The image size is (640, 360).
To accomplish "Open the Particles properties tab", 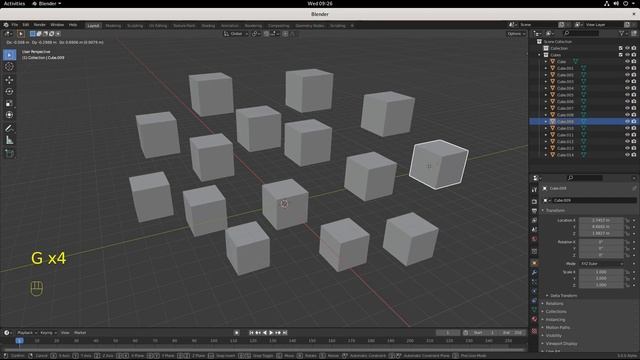I will pyautogui.click(x=534, y=282).
